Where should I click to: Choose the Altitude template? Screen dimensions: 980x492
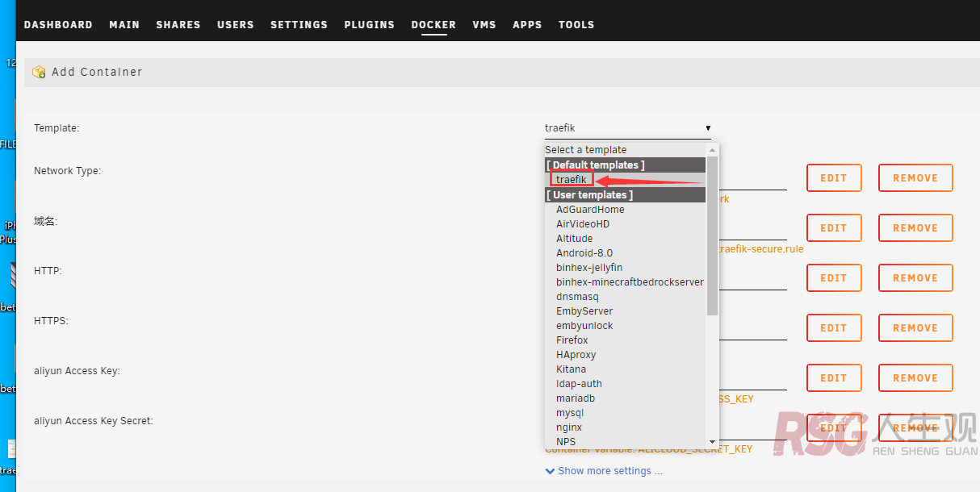point(625,239)
